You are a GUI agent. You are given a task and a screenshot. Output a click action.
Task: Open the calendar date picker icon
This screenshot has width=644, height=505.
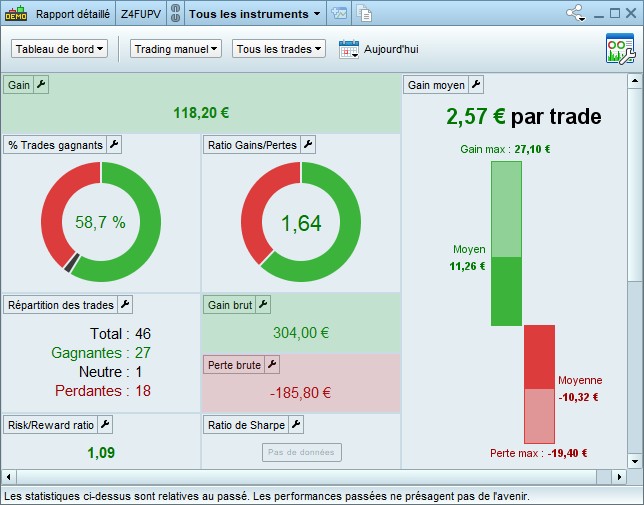coord(349,49)
